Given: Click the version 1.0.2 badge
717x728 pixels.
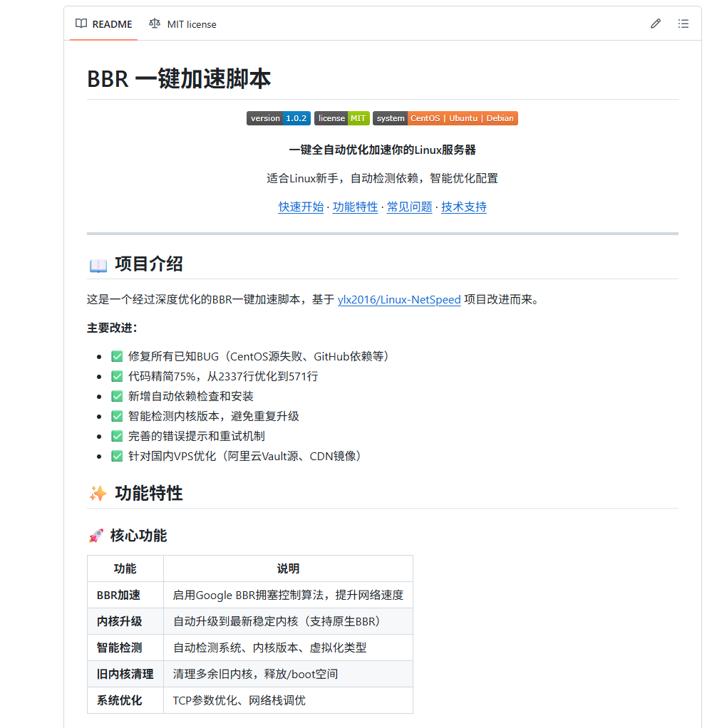Looking at the screenshot, I should (279, 118).
